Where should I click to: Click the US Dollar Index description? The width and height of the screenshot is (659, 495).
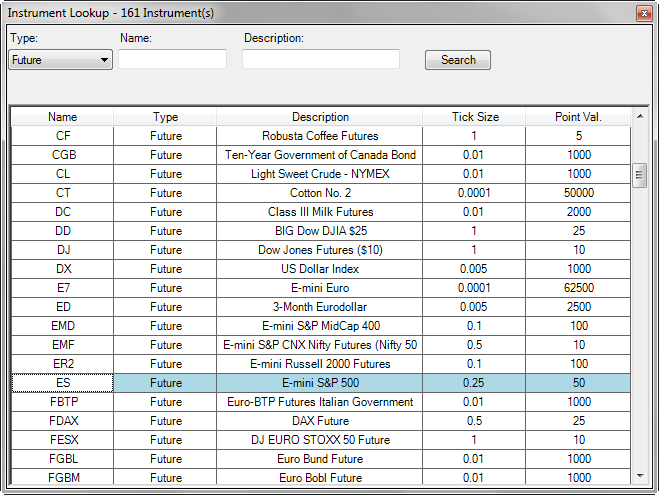click(320, 269)
